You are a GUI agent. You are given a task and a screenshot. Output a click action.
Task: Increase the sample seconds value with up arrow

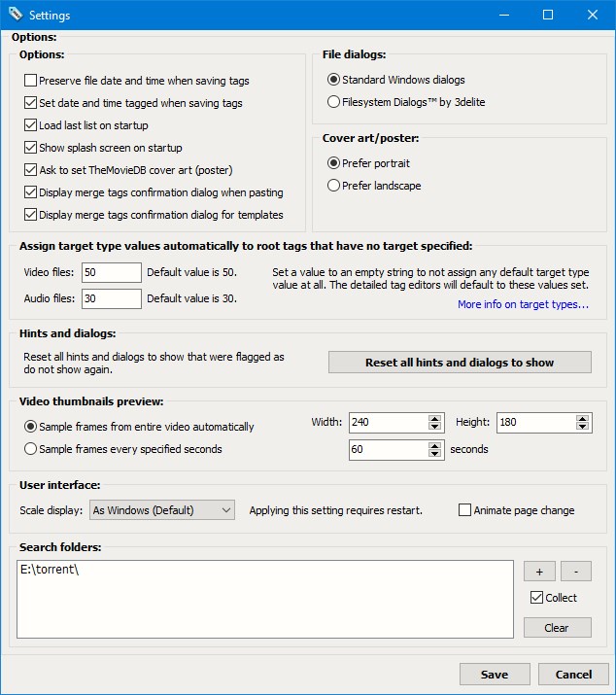tap(435, 445)
